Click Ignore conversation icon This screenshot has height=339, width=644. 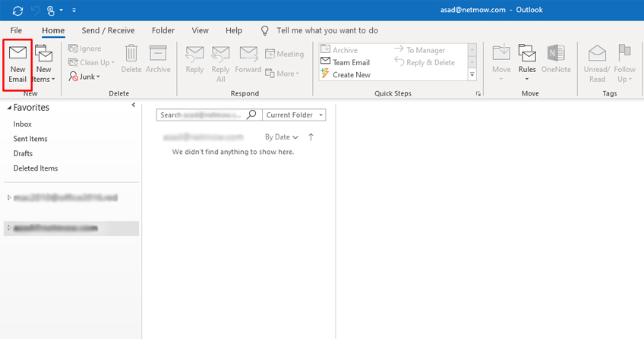click(x=73, y=49)
